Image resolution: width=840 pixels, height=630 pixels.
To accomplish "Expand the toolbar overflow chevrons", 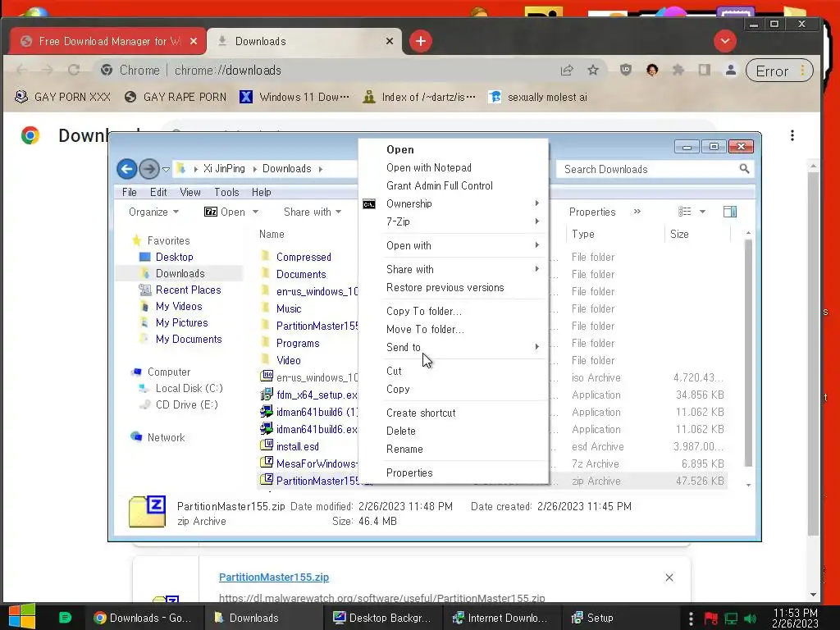I will (637, 212).
